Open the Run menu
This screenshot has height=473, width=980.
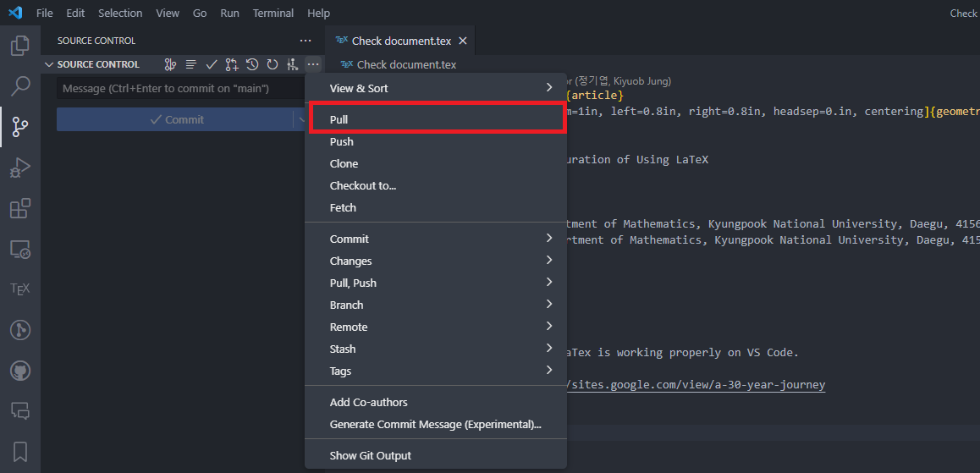coord(229,14)
